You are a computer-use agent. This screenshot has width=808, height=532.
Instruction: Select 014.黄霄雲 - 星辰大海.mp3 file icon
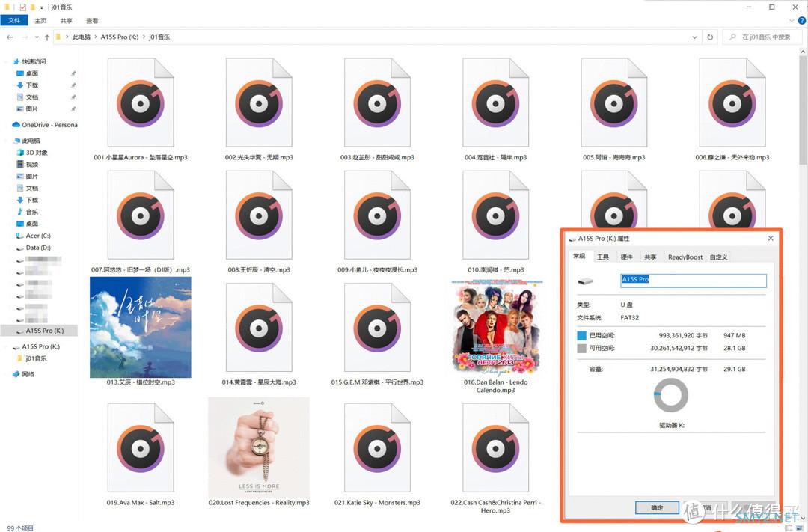259,327
